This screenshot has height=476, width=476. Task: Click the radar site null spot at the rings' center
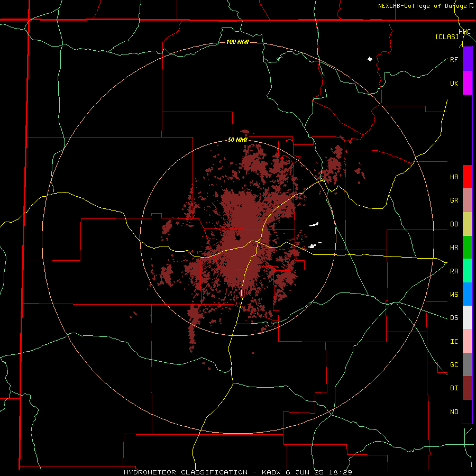point(238,237)
